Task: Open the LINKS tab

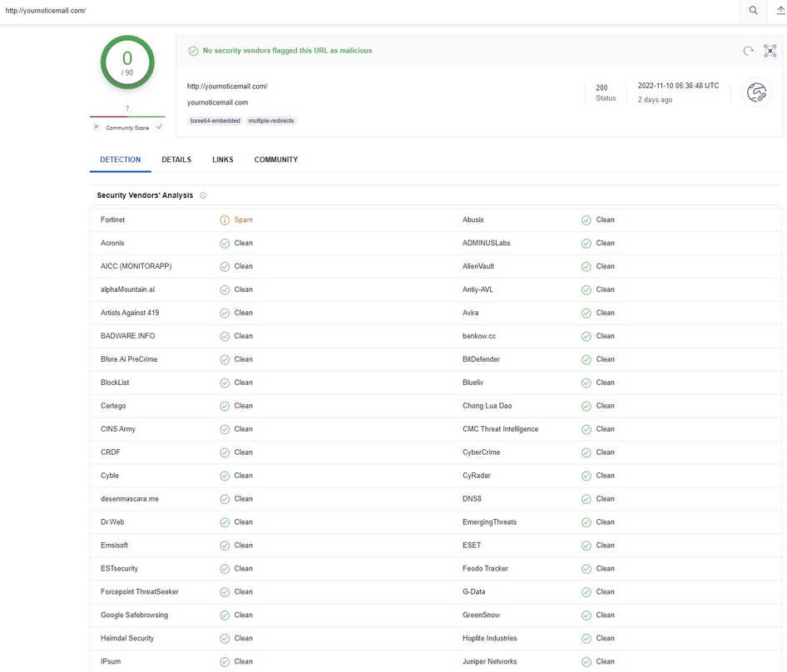Action: tap(223, 160)
